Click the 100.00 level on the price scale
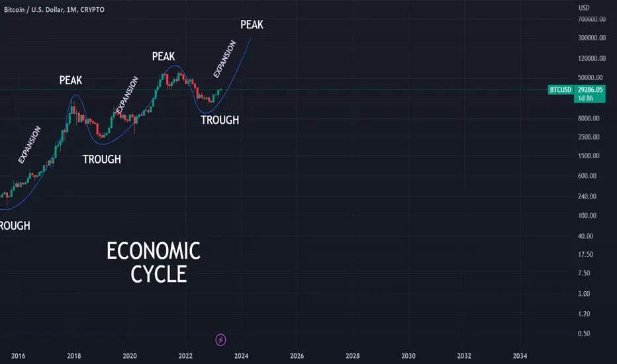Screen dimensions: 617x364 click(587, 216)
